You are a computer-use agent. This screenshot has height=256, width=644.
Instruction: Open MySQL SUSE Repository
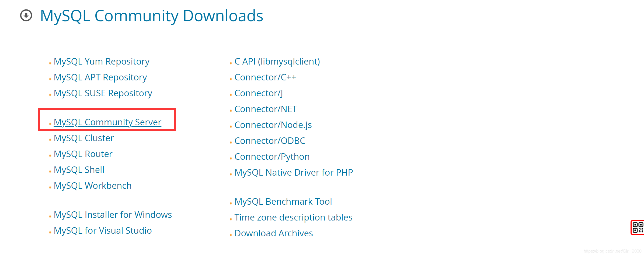102,93
